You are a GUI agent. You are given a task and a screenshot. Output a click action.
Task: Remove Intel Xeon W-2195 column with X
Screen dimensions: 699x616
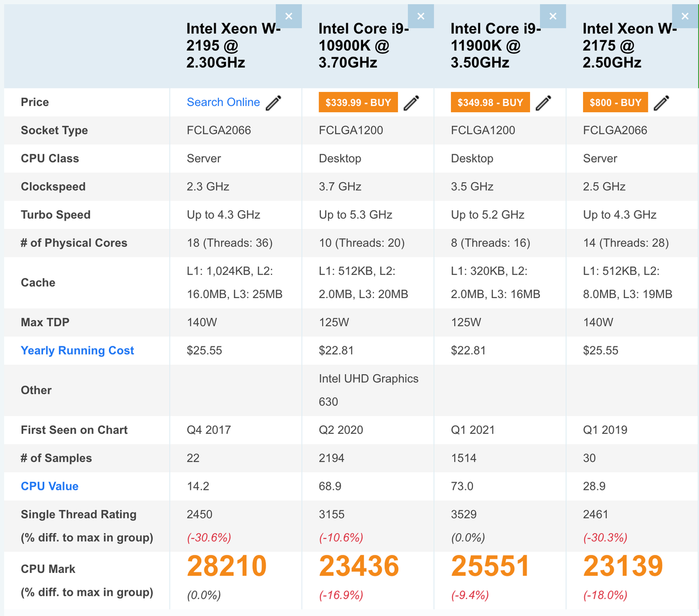(x=288, y=16)
